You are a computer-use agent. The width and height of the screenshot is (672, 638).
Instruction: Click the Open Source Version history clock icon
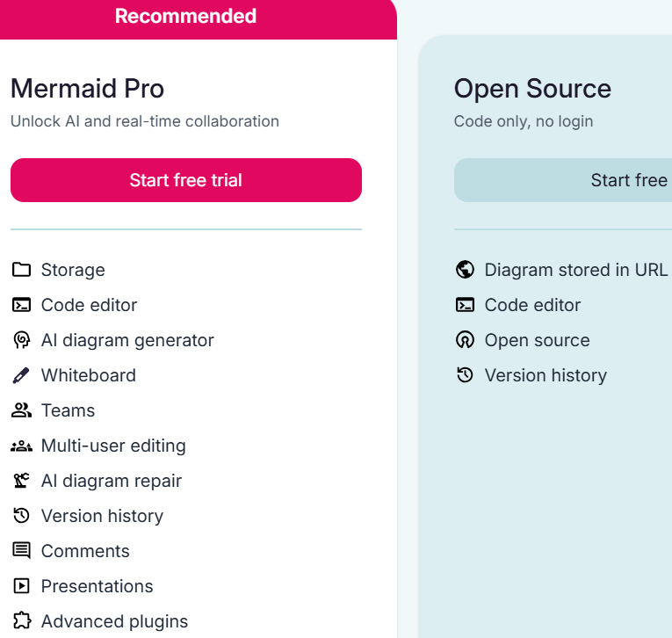click(465, 375)
